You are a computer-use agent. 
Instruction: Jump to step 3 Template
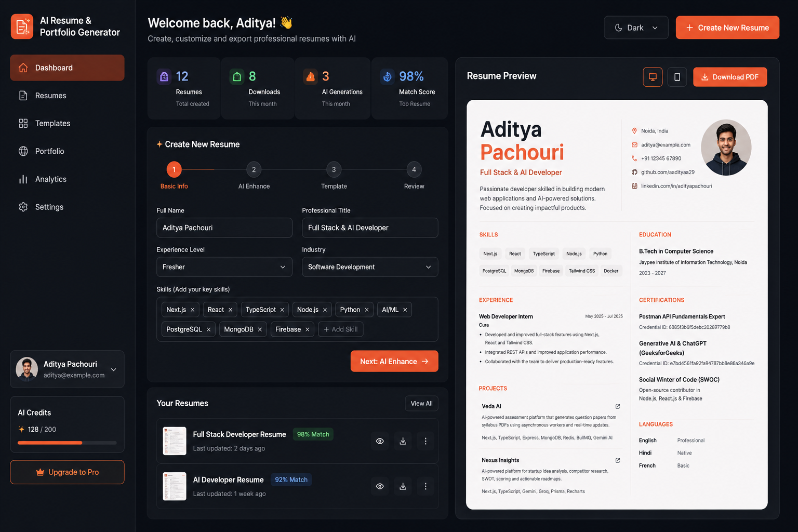tap(334, 169)
